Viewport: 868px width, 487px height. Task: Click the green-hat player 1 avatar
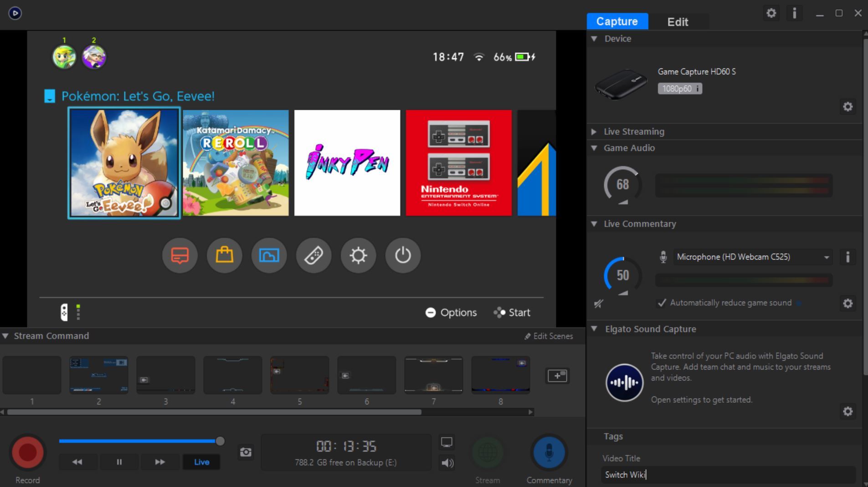[x=64, y=57]
